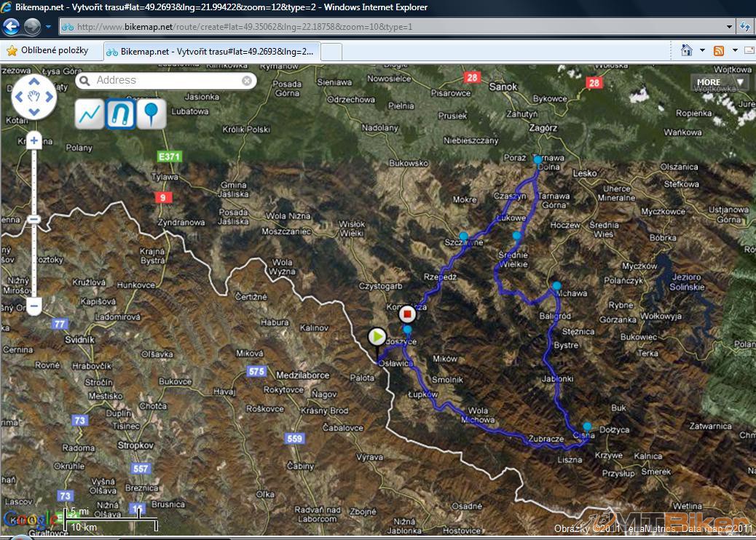The width and height of the screenshot is (756, 540).
Task: Open the address bar history dropdown
Action: [x=730, y=27]
